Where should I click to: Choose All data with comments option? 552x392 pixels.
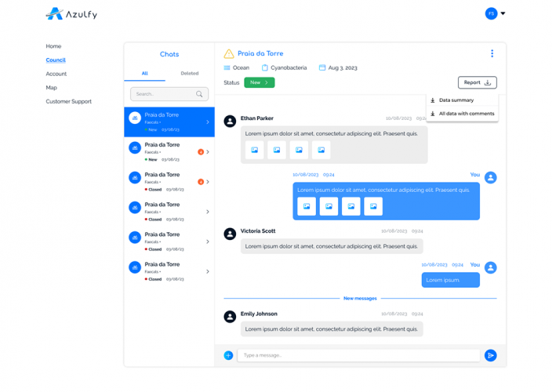(463, 114)
